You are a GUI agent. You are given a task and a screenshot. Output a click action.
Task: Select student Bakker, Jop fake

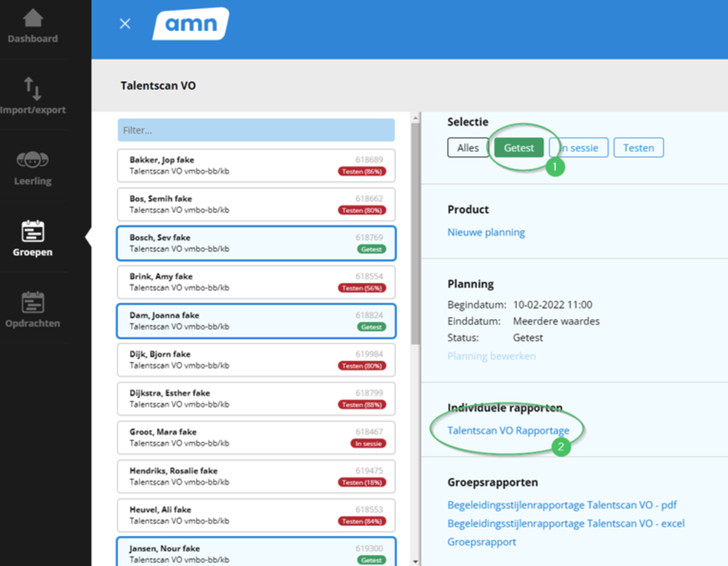coord(256,166)
